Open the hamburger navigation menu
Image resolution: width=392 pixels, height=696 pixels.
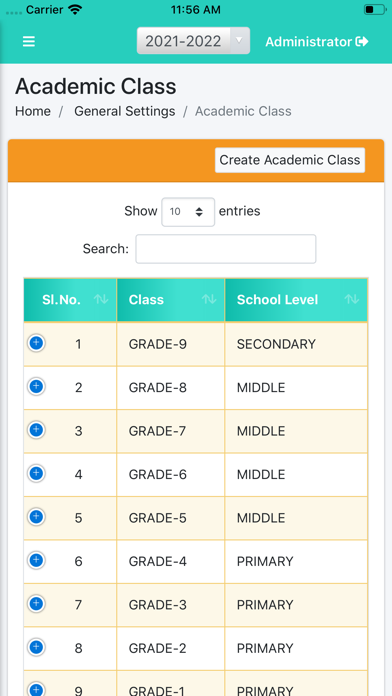pyautogui.click(x=29, y=42)
